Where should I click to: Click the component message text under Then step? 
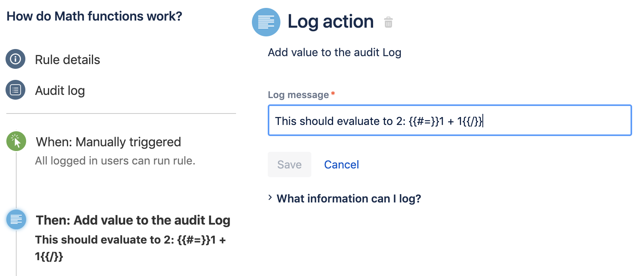tap(130, 248)
